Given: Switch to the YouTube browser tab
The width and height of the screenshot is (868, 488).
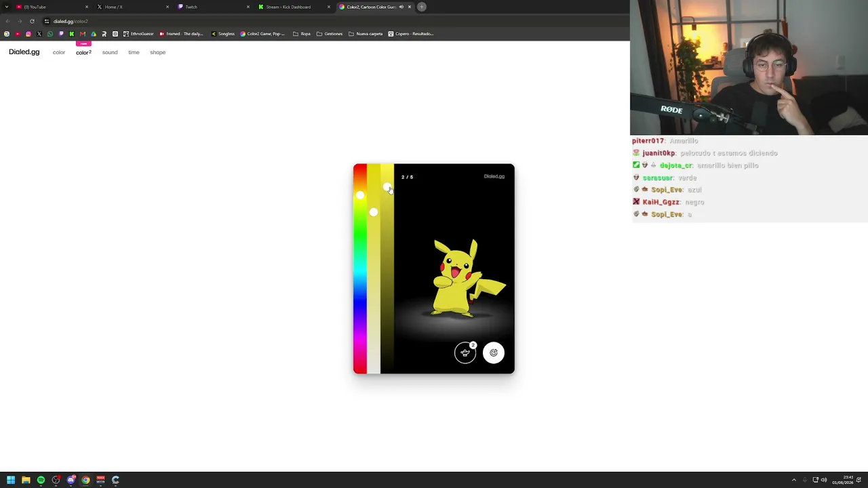Looking at the screenshot, I should click(x=52, y=7).
